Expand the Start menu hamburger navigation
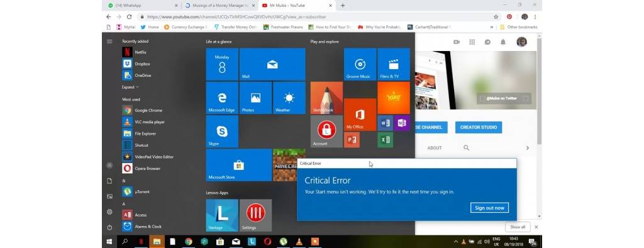The image size is (644, 248). [109, 42]
